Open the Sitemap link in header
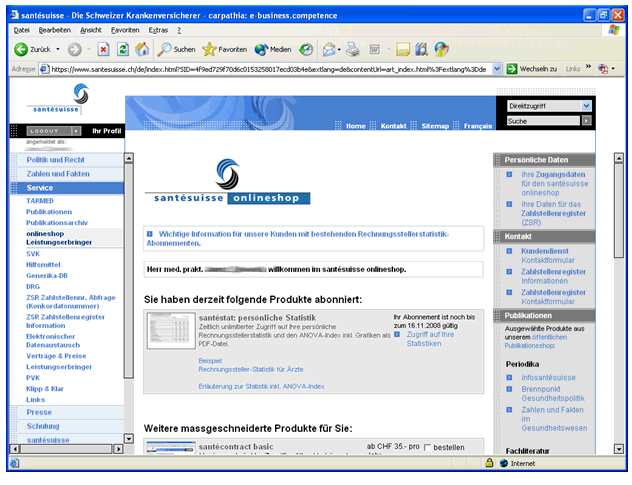 click(435, 126)
